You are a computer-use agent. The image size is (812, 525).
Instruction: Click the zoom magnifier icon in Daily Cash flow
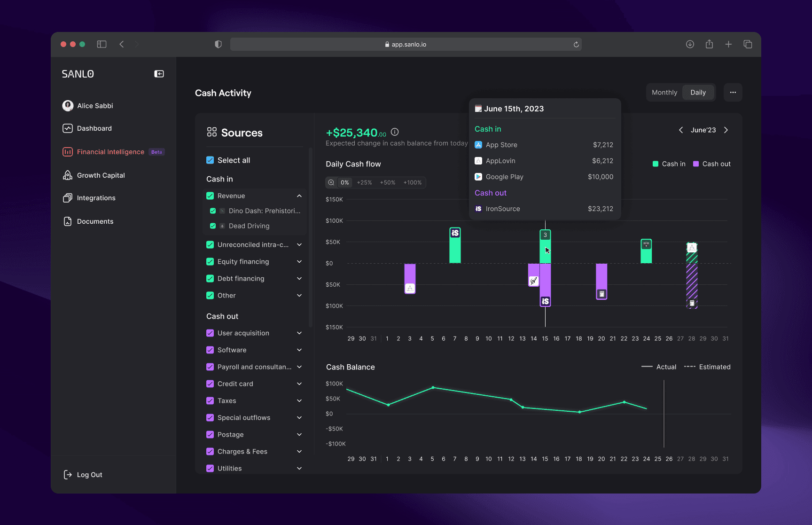[331, 182]
